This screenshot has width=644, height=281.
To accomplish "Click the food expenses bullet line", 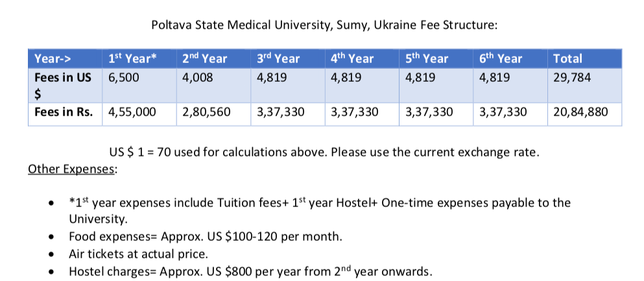I will pyautogui.click(x=206, y=237).
